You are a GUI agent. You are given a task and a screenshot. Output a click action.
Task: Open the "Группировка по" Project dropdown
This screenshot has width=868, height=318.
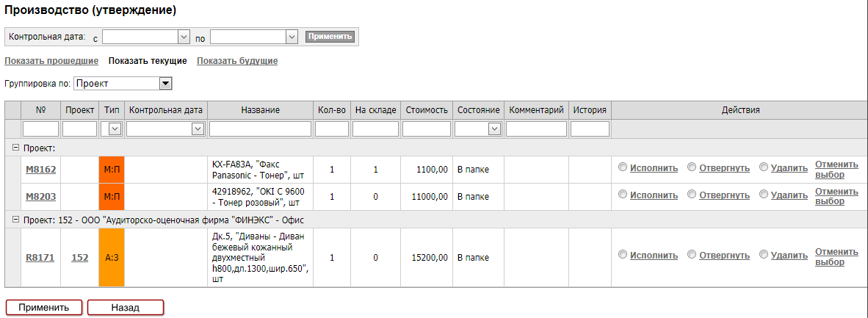165,84
